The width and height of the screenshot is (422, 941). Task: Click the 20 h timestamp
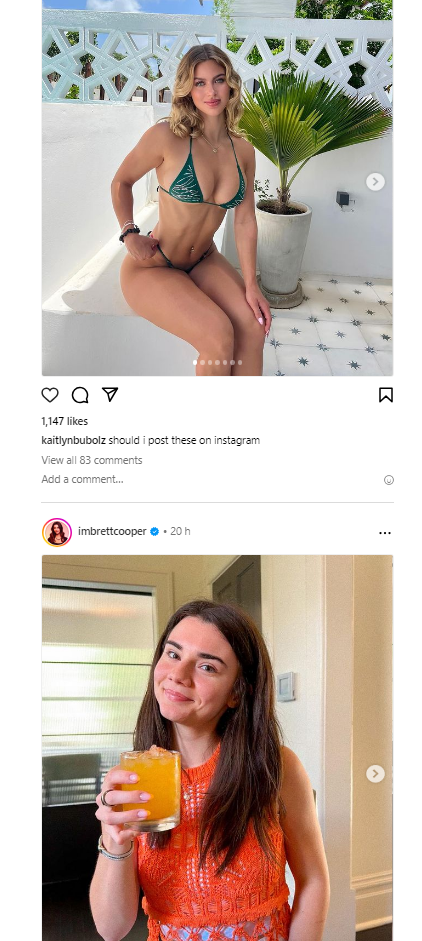coord(180,531)
